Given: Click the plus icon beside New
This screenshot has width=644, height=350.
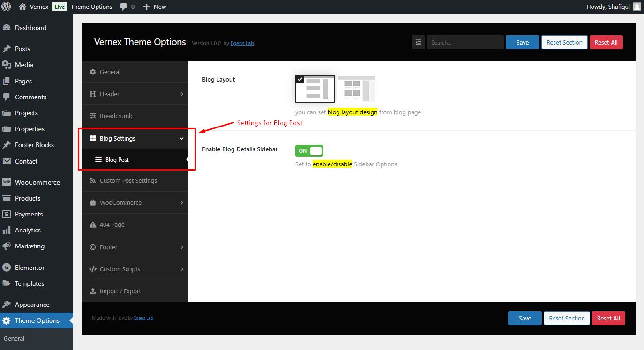Looking at the screenshot, I should [x=146, y=7].
